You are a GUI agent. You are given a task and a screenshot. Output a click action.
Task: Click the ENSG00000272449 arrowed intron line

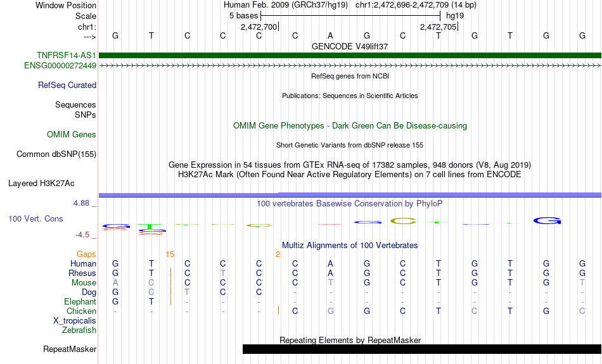coord(350,66)
